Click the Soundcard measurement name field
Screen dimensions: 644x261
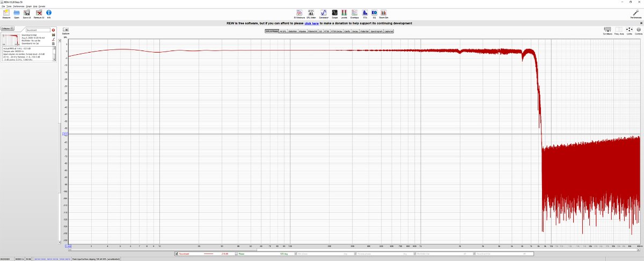[38, 30]
